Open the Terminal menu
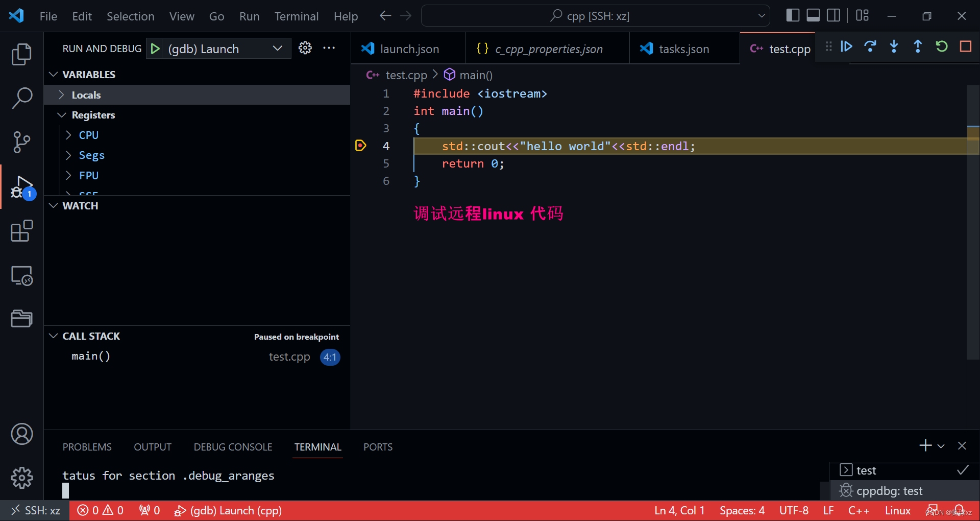980x521 pixels. click(296, 16)
